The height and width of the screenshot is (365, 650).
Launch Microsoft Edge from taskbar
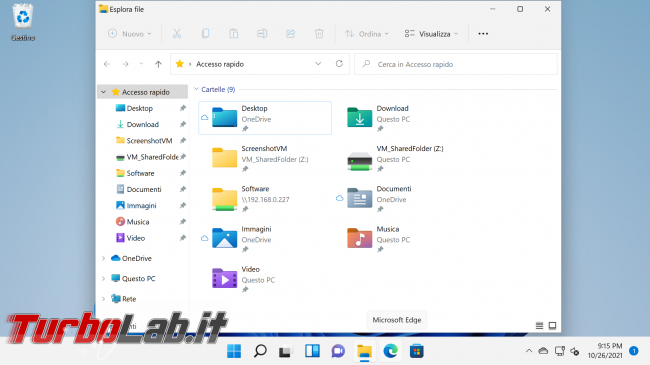tap(390, 351)
